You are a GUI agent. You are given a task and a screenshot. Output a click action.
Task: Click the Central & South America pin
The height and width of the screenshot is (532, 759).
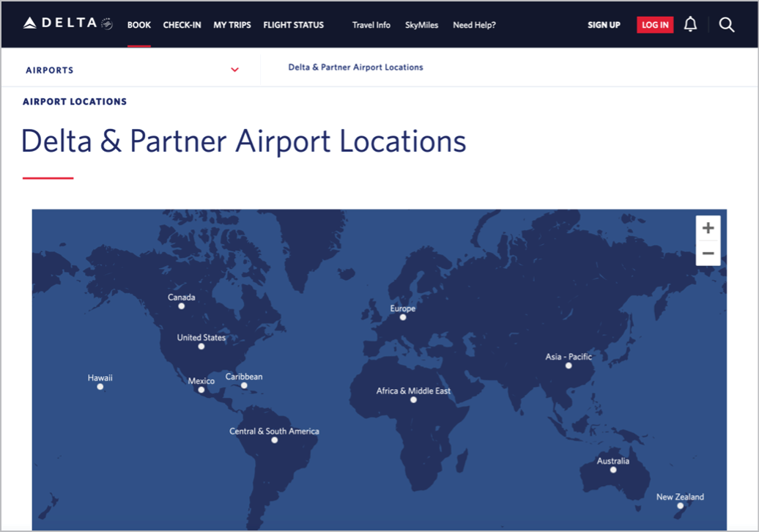[x=275, y=439]
